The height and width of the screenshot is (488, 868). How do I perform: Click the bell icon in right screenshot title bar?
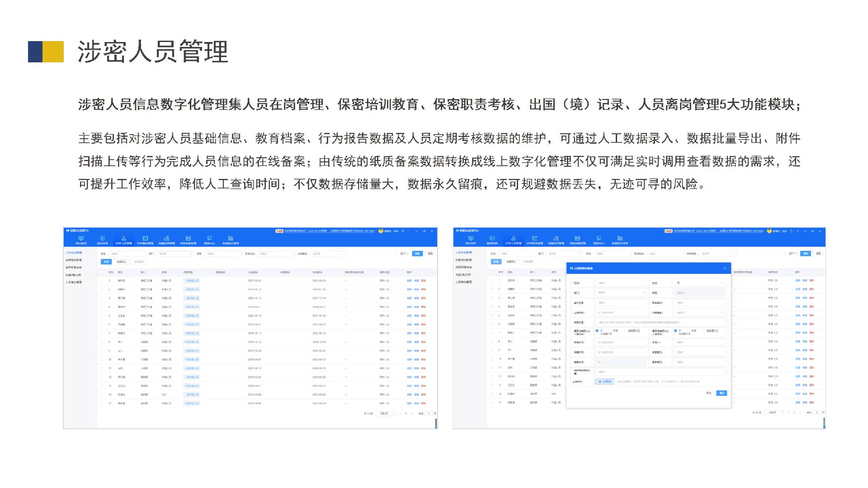tap(792, 231)
